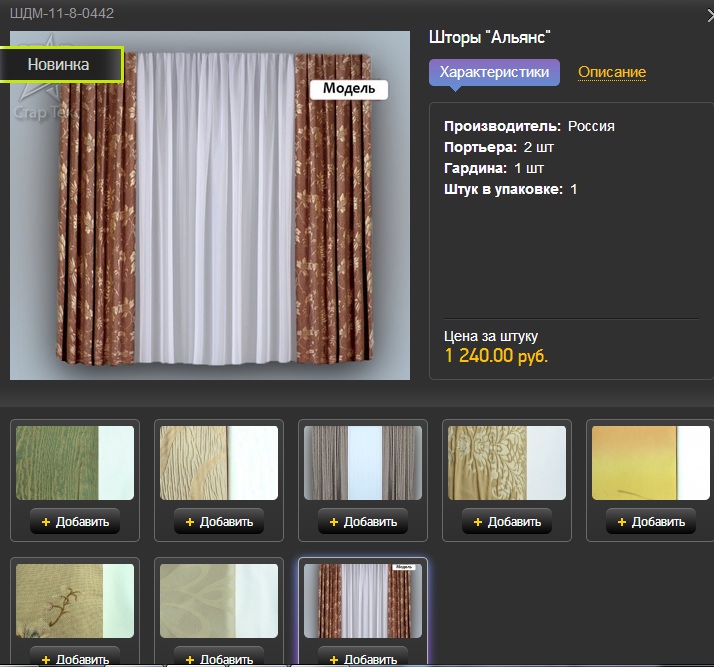Add the gold floral damask variant

coord(507,522)
